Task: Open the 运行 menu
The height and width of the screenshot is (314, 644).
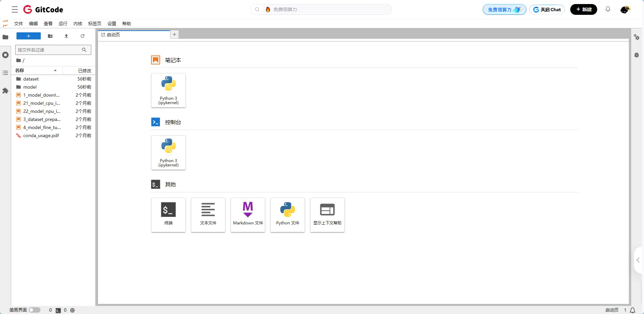Action: pos(63,24)
